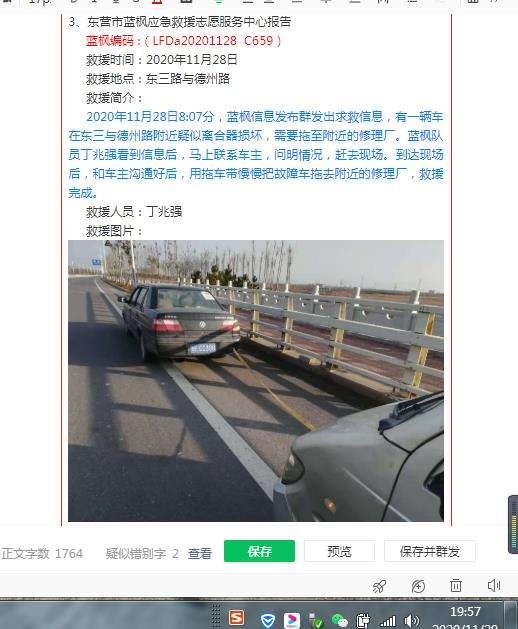Click the rocket accelerator icon
This screenshot has height=629, width=518.
tap(379, 586)
